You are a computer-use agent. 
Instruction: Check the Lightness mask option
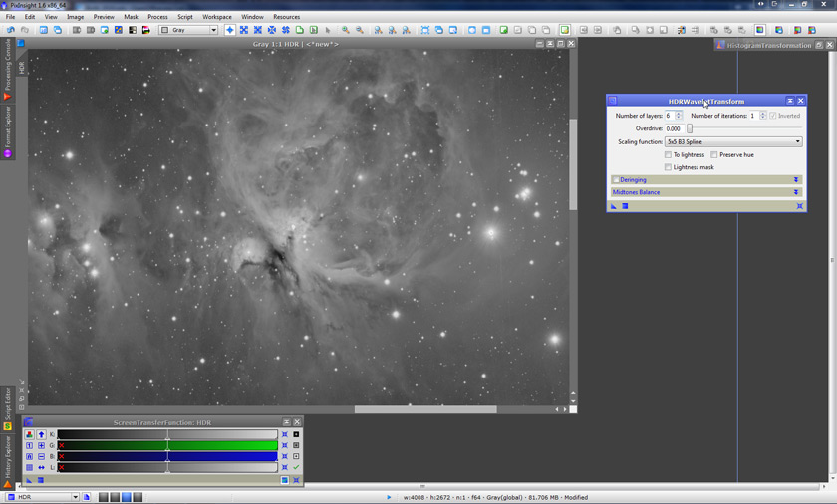pos(669,167)
